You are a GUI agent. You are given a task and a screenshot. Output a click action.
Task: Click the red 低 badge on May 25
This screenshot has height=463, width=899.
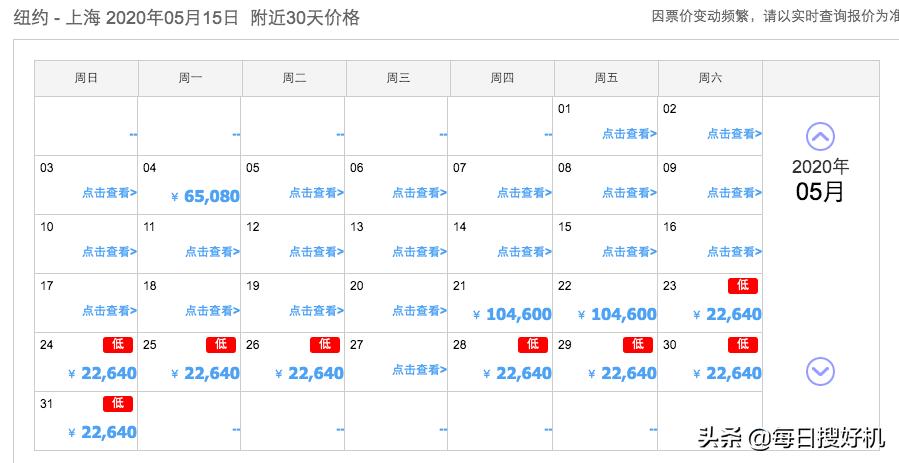point(221,344)
